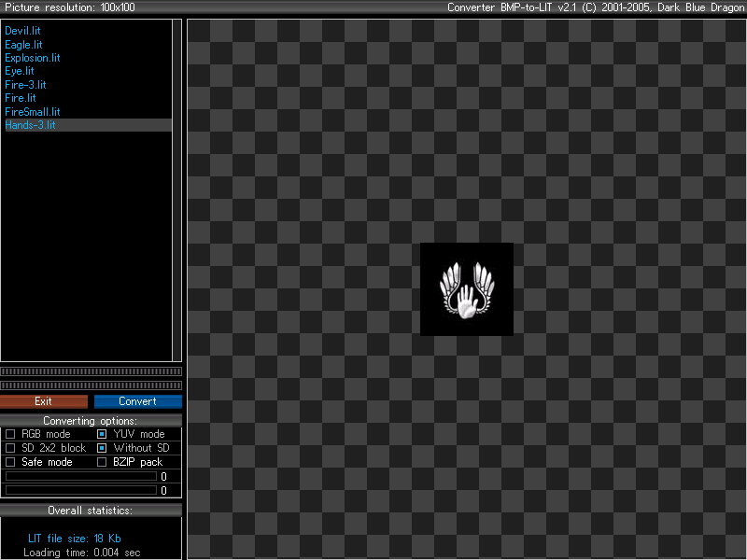Image resolution: width=747 pixels, height=560 pixels.
Task: Choose Explosion.lit file entry
Action: pos(33,58)
